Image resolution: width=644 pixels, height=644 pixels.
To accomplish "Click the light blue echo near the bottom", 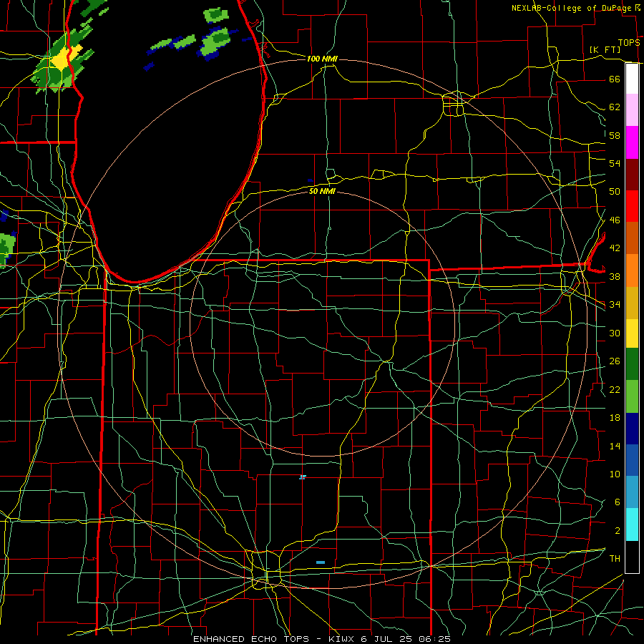I will pyautogui.click(x=321, y=562).
